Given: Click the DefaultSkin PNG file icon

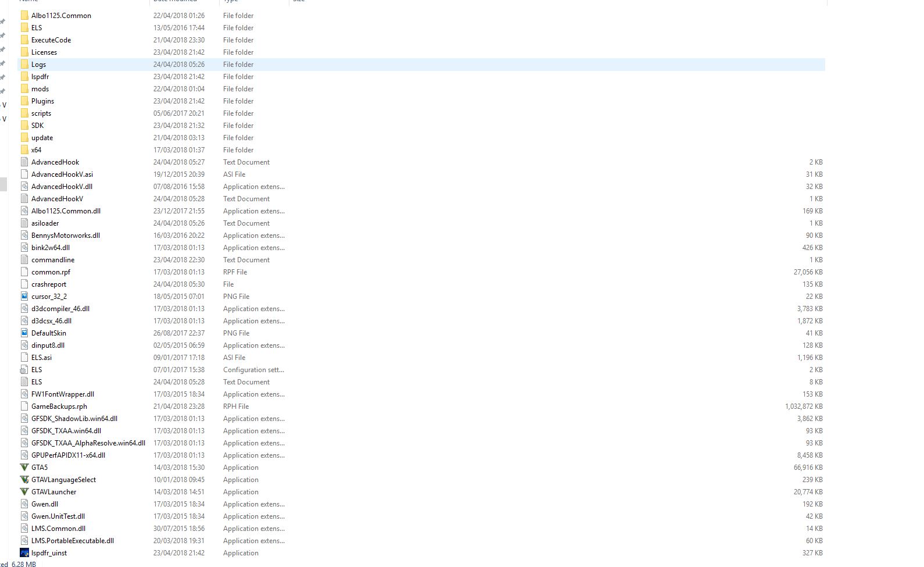Looking at the screenshot, I should 24,333.
